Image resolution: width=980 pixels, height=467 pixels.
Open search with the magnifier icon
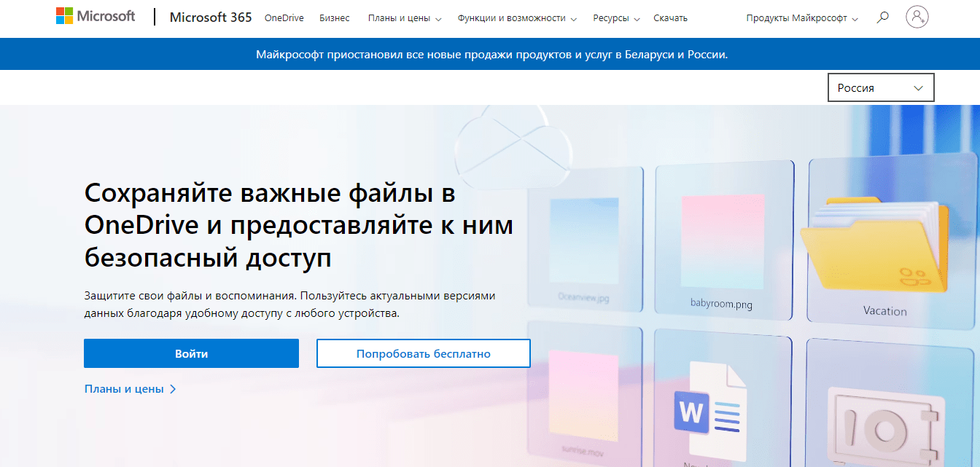882,16
